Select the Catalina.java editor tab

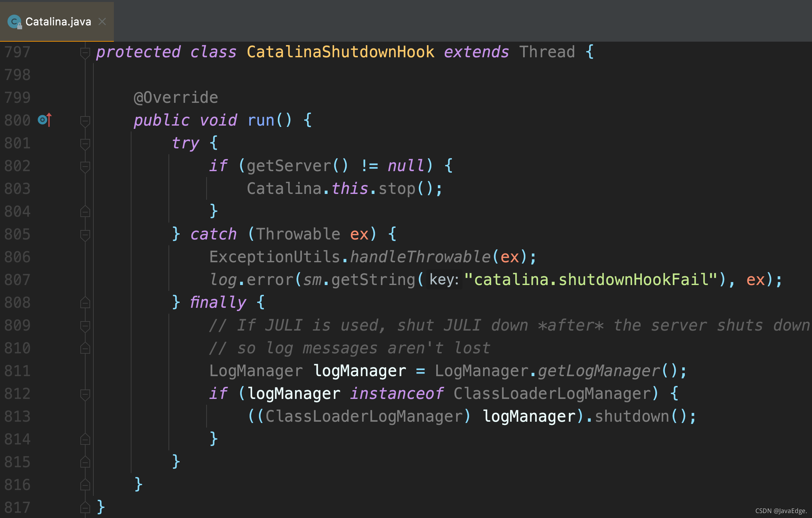(x=58, y=22)
